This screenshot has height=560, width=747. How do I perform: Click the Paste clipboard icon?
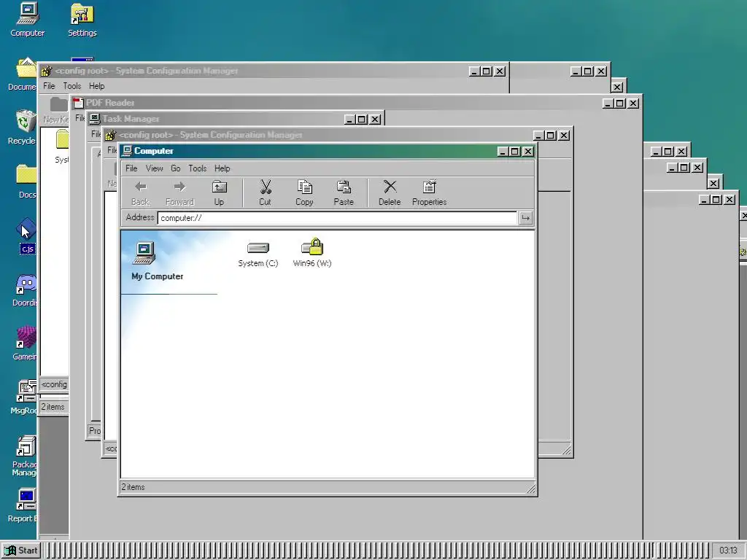point(344,187)
